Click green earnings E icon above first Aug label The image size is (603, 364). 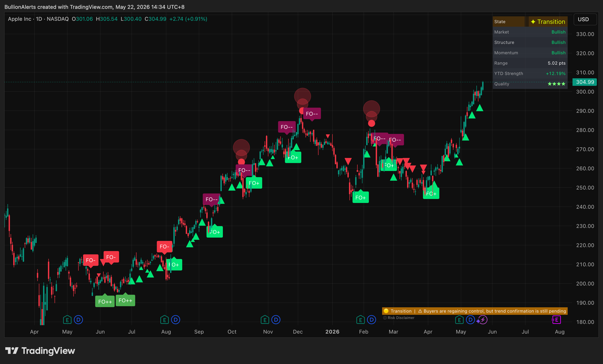(165, 319)
